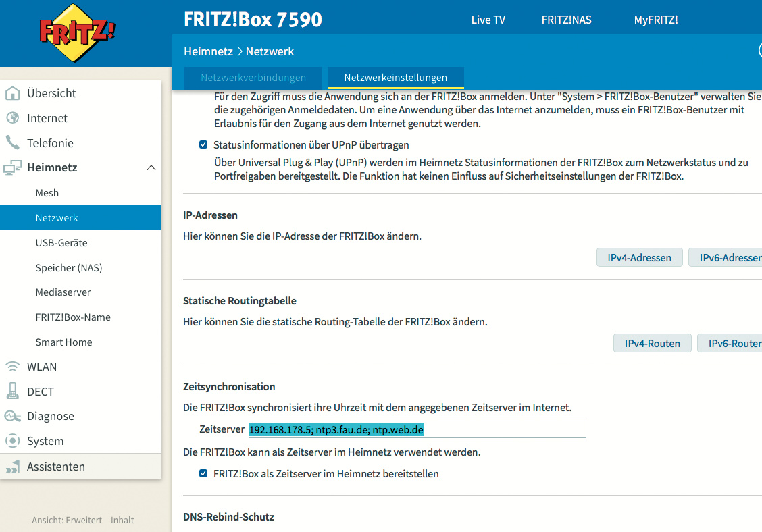
Task: Click the Ansicht: Erweitert link
Action: coord(67,520)
